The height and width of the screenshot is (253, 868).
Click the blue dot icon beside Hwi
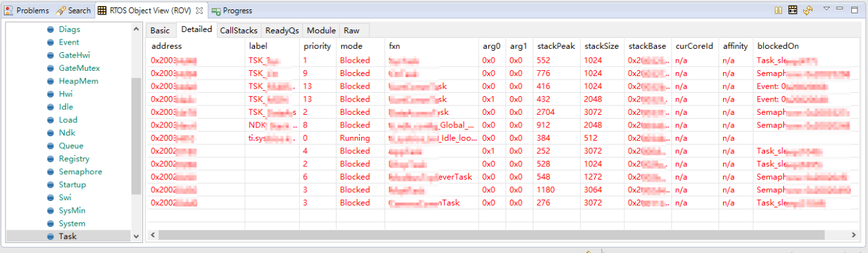50,94
